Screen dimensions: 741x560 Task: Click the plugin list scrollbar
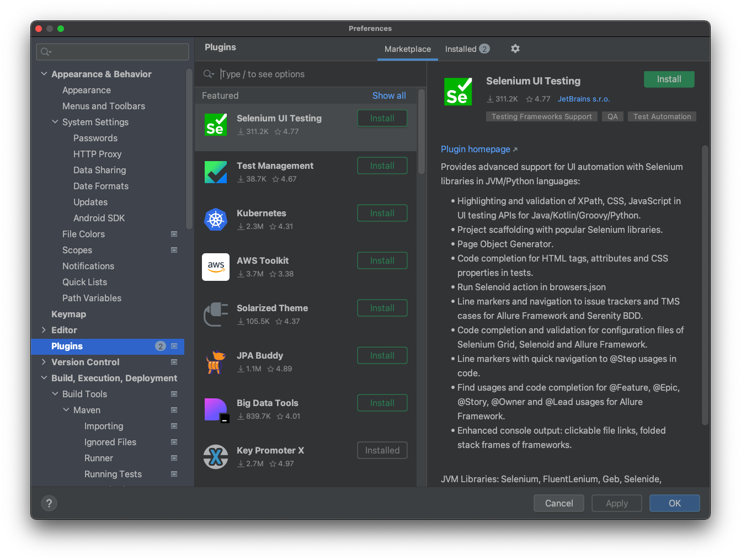(422, 131)
